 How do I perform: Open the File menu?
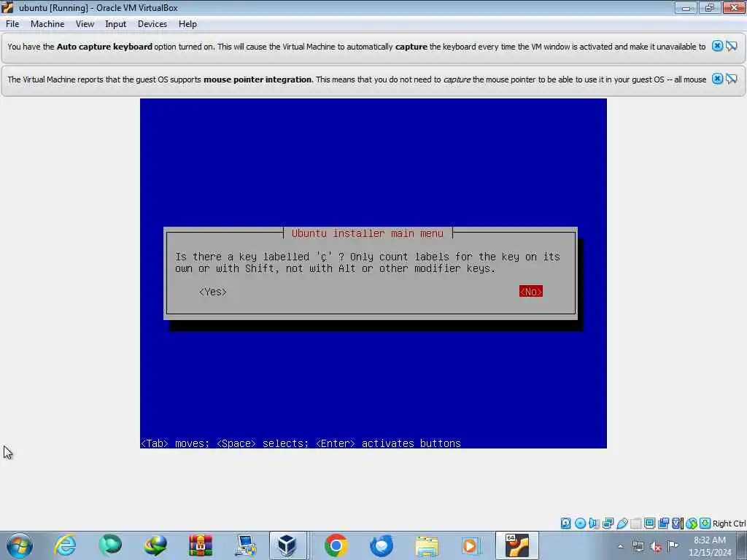coord(12,24)
